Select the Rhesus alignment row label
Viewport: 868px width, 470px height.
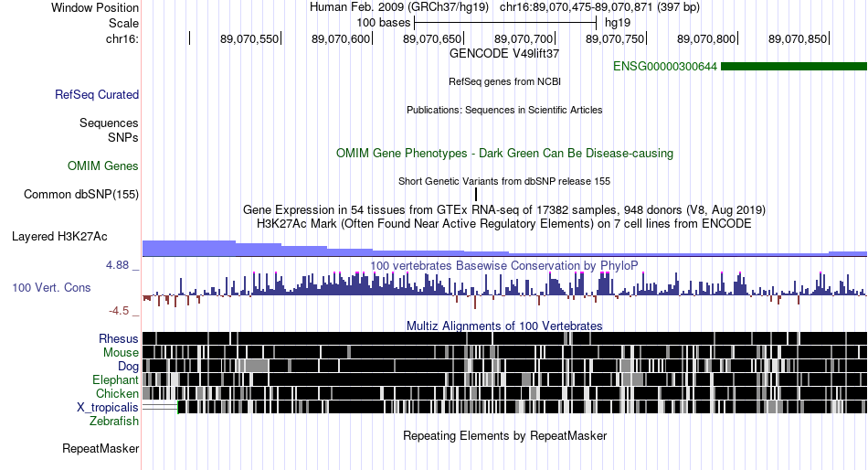119,338
